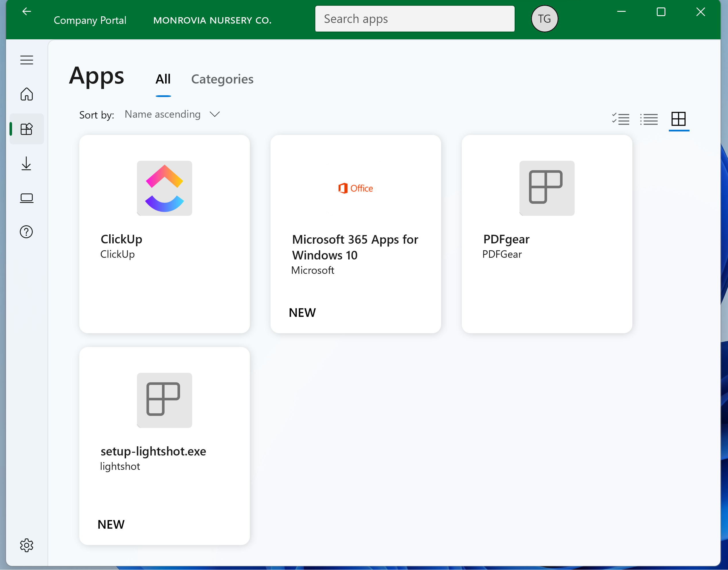Image resolution: width=728 pixels, height=570 pixels.
Task: Click the Apps page heading
Action: [x=96, y=76]
